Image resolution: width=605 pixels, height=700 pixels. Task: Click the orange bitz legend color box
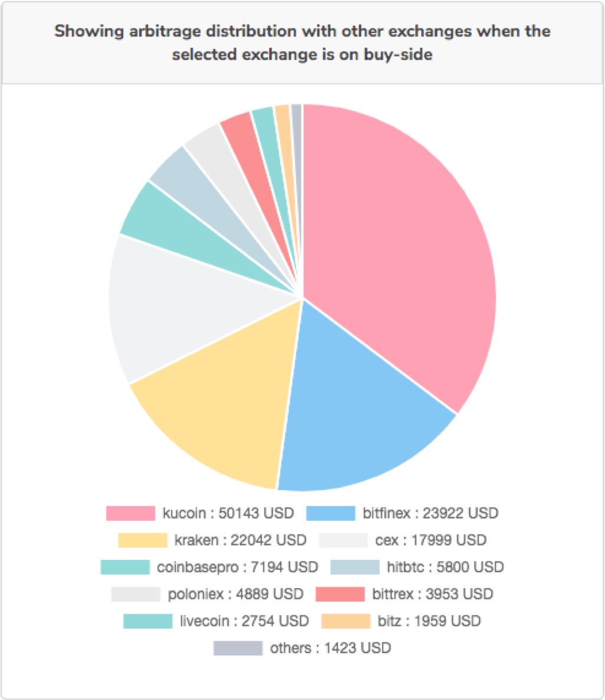346,621
